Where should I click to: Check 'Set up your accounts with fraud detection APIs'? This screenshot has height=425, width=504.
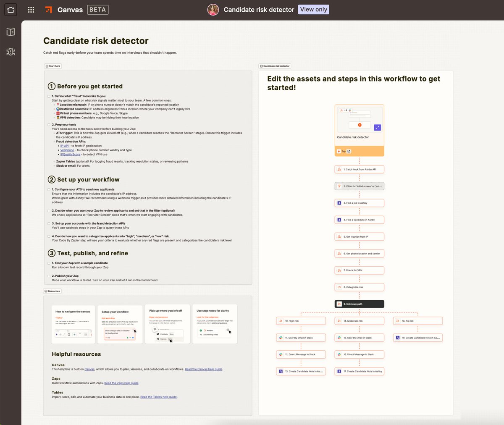pyautogui.click(x=49, y=223)
